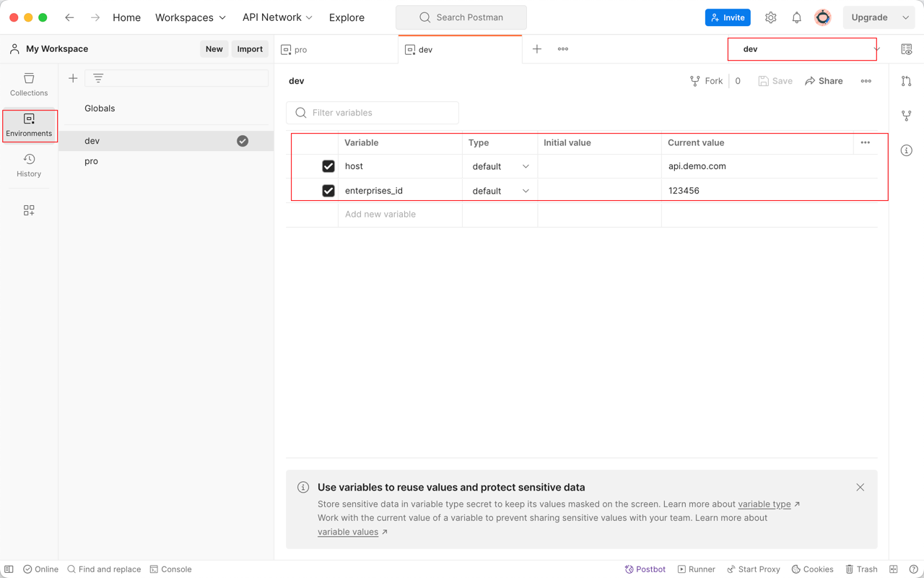Go to Explore
Viewport: 924px width, 578px height.
click(x=346, y=17)
